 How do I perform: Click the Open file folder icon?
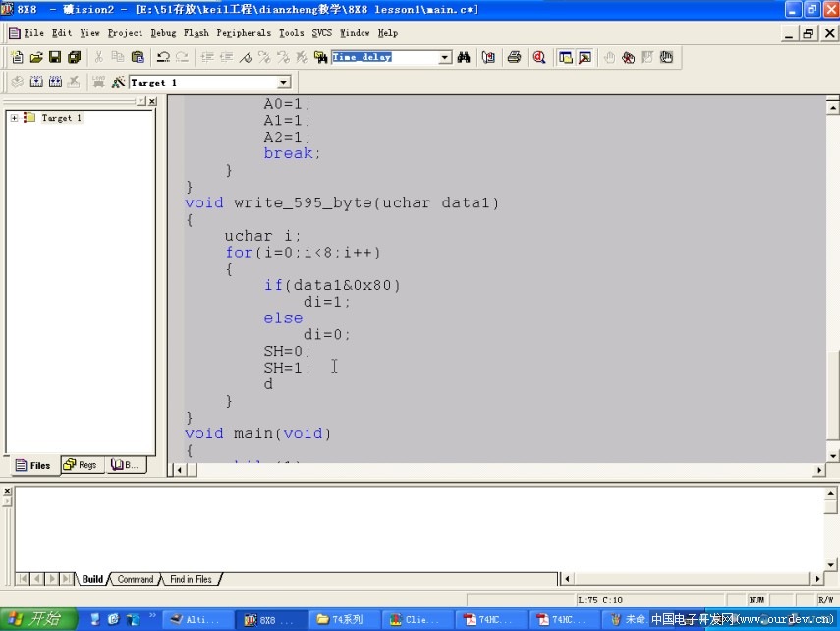36,57
